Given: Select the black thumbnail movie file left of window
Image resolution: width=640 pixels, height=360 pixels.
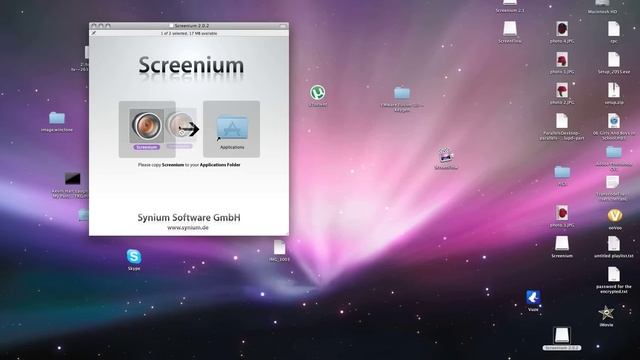Looking at the screenshot, I should 73,179.
